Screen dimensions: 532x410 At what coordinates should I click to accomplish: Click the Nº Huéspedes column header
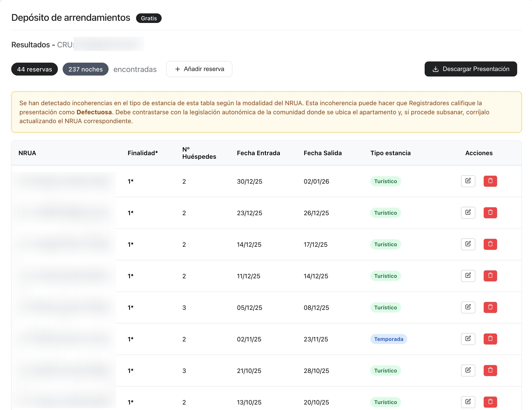tap(199, 153)
